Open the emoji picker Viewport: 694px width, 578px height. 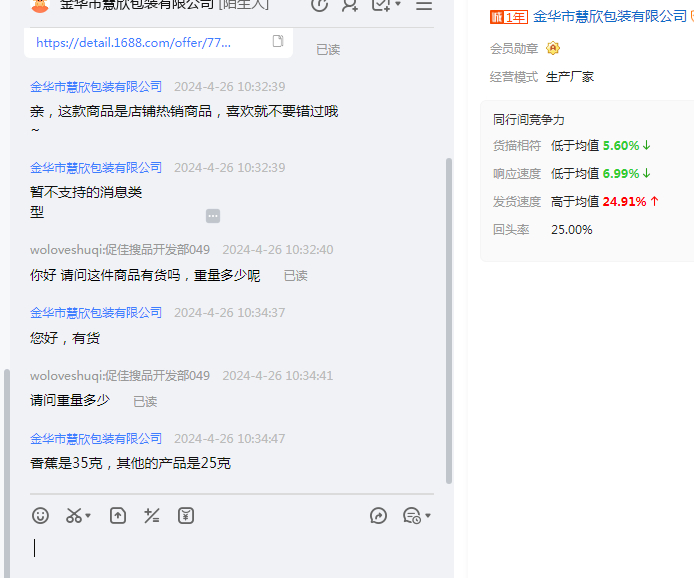click(40, 516)
